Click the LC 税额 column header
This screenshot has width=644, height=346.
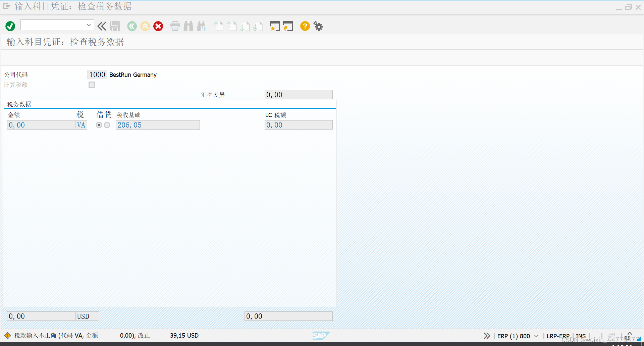pyautogui.click(x=276, y=115)
